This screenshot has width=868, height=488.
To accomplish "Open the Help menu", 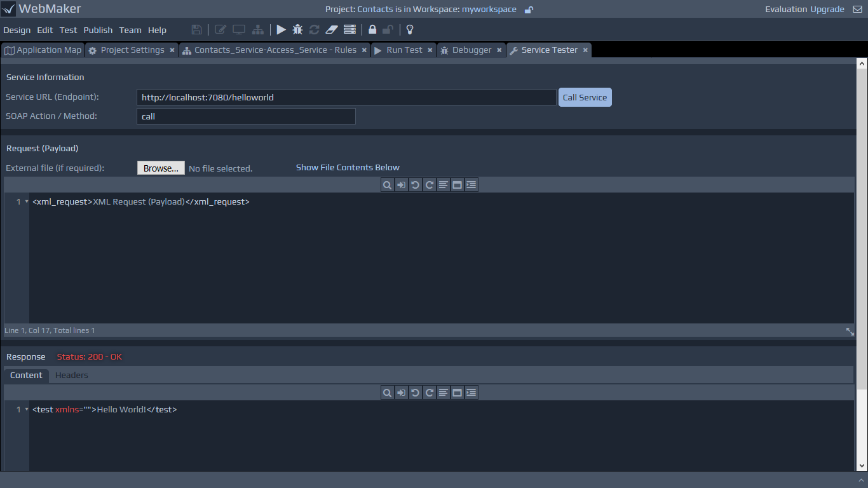I will click(x=157, y=30).
